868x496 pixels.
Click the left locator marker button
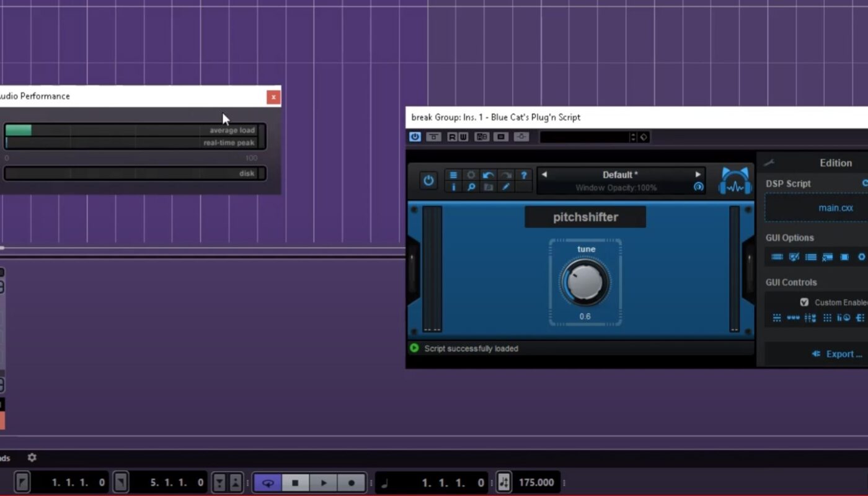click(22, 482)
